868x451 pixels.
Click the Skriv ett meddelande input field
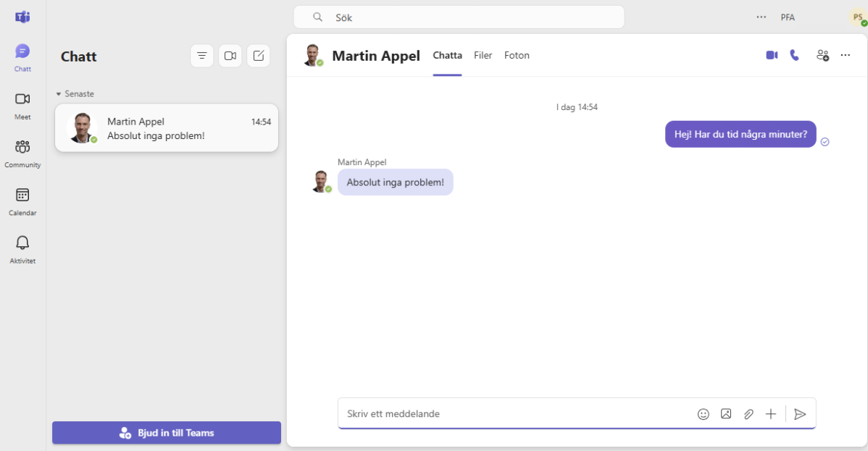[507, 413]
